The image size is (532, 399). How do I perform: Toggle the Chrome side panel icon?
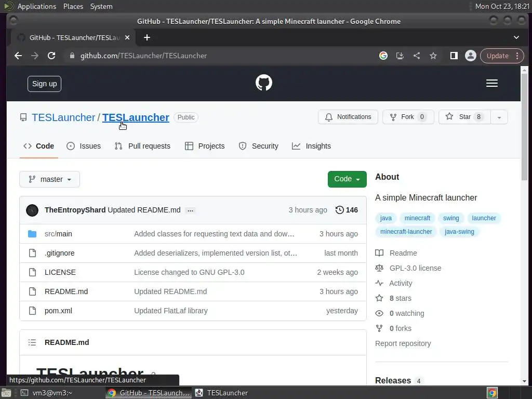pos(454,56)
